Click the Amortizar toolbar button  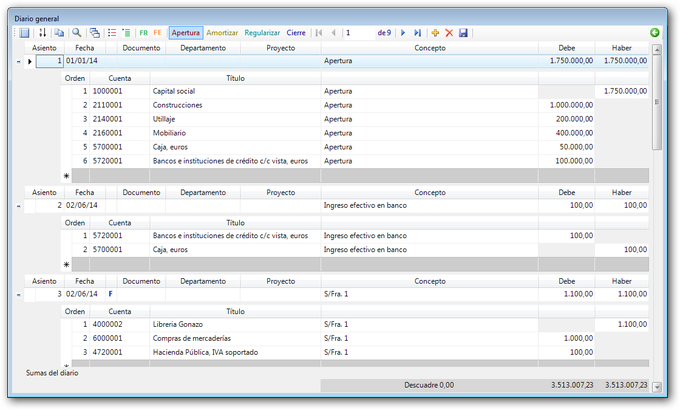point(222,33)
